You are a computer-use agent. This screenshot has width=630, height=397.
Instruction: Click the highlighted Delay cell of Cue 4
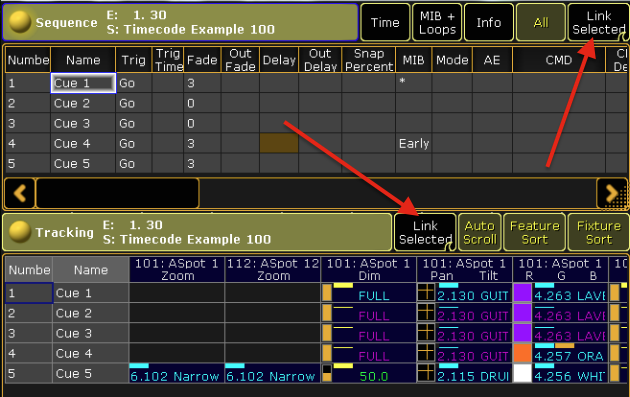279,143
